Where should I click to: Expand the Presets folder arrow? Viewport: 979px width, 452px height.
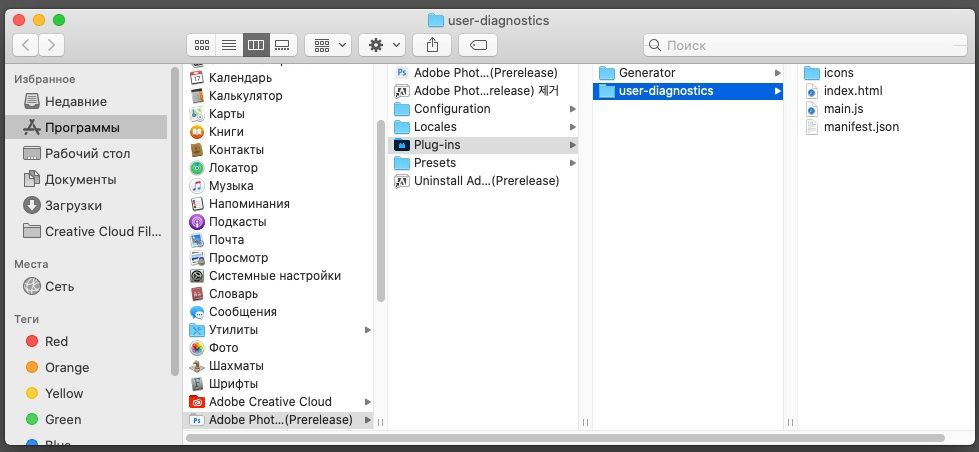coord(573,163)
